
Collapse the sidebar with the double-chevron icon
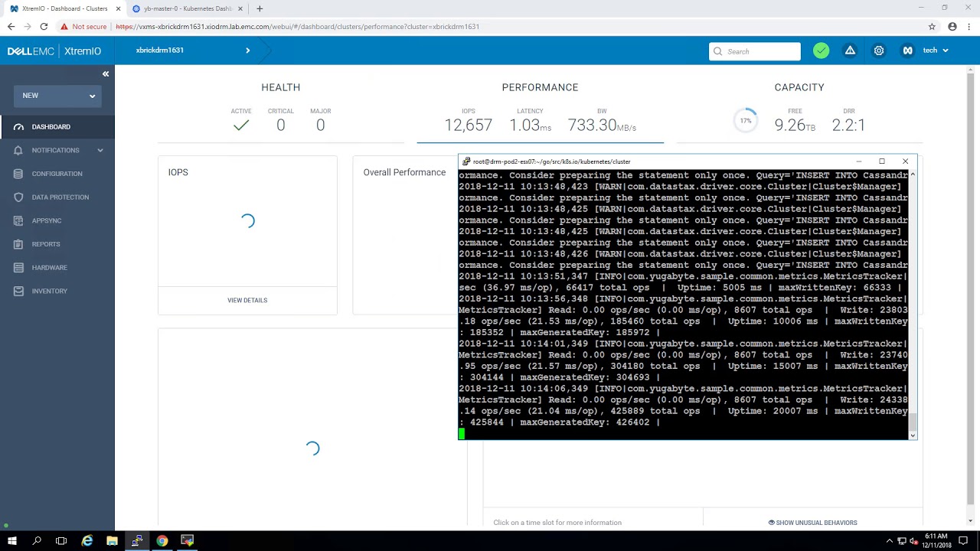tap(106, 74)
